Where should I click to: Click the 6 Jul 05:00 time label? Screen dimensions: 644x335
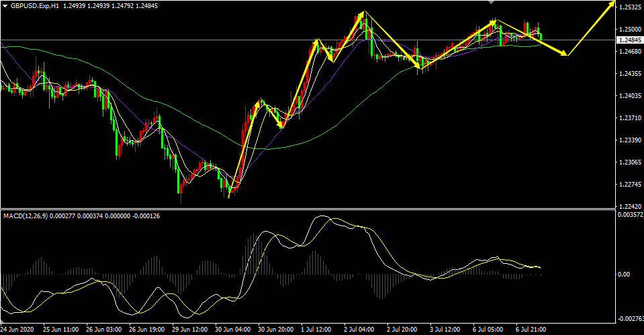point(488,329)
